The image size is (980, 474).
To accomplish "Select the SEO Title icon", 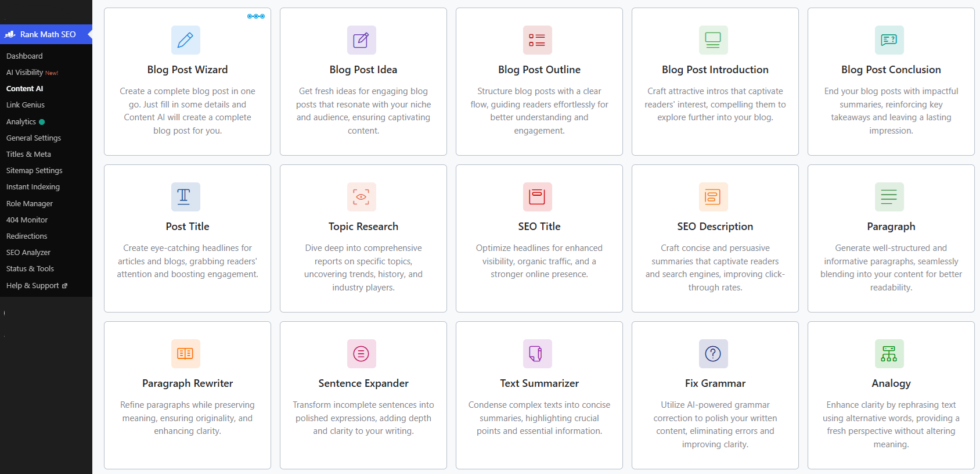I will coord(538,197).
